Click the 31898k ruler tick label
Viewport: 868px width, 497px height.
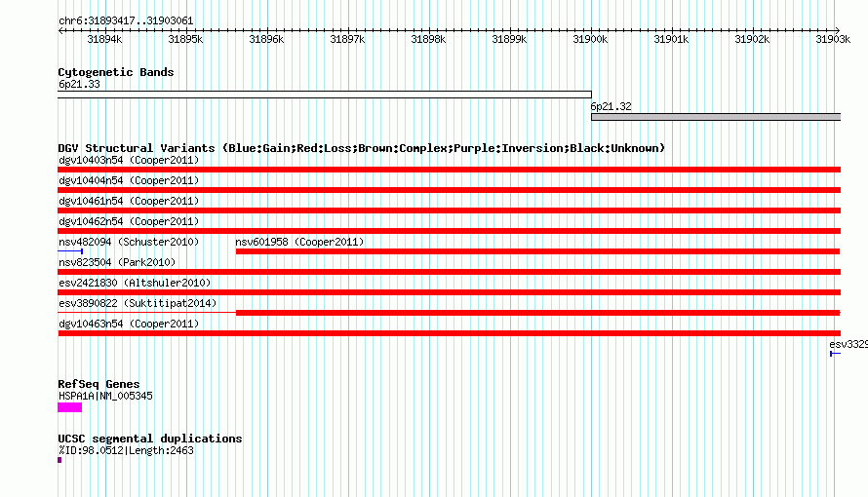coord(428,39)
